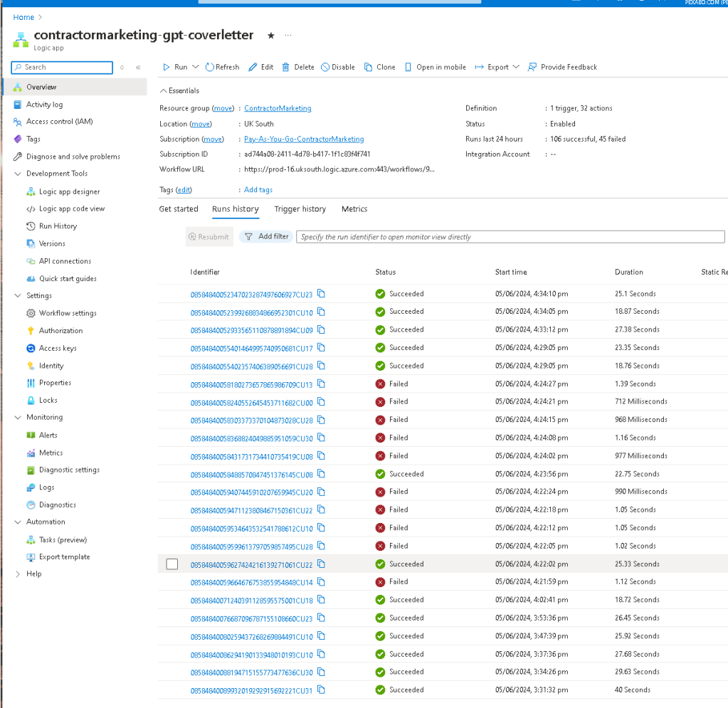This screenshot has width=728, height=708.
Task: Click Provide Feedback
Action: coord(563,68)
